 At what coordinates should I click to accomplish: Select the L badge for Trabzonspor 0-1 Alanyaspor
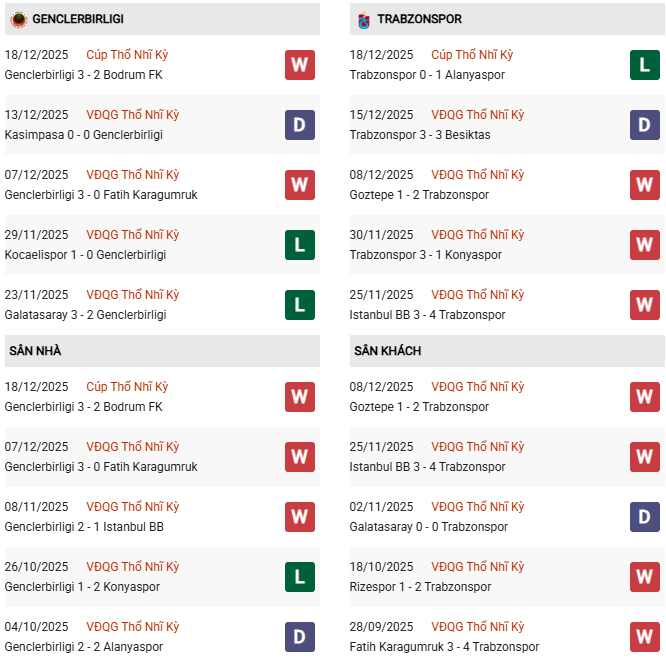[645, 65]
